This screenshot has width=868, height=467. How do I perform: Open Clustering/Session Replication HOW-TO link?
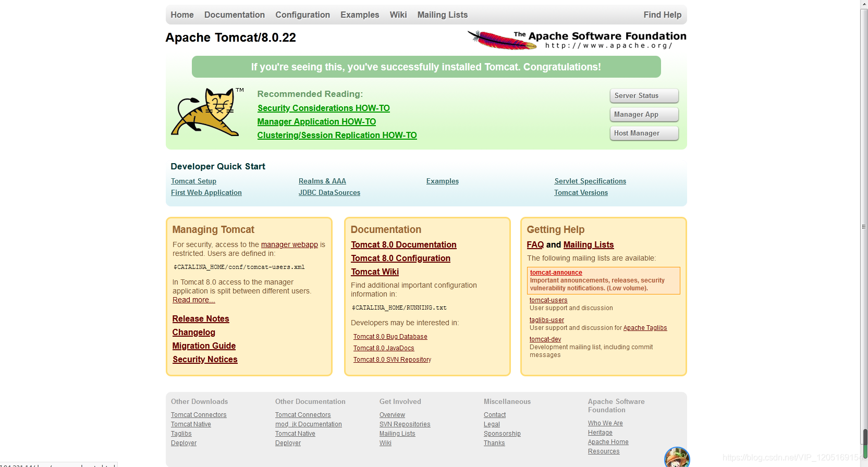[337, 135]
